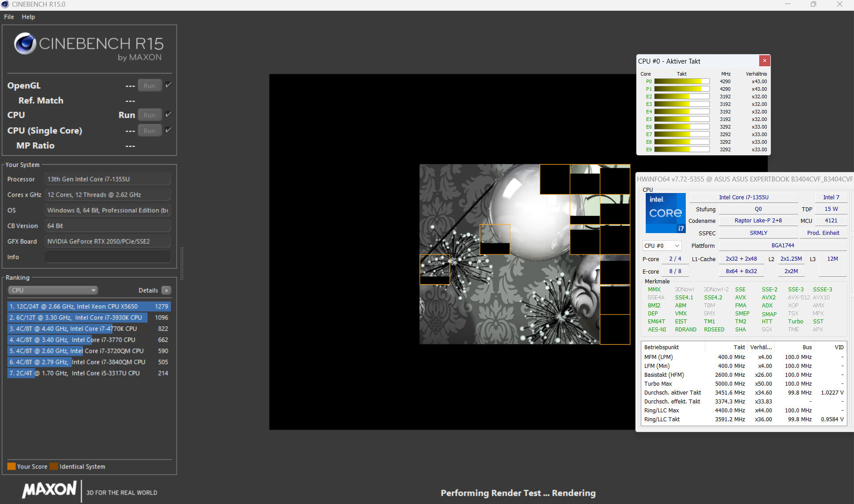Click the empty Info input field

[x=107, y=257]
